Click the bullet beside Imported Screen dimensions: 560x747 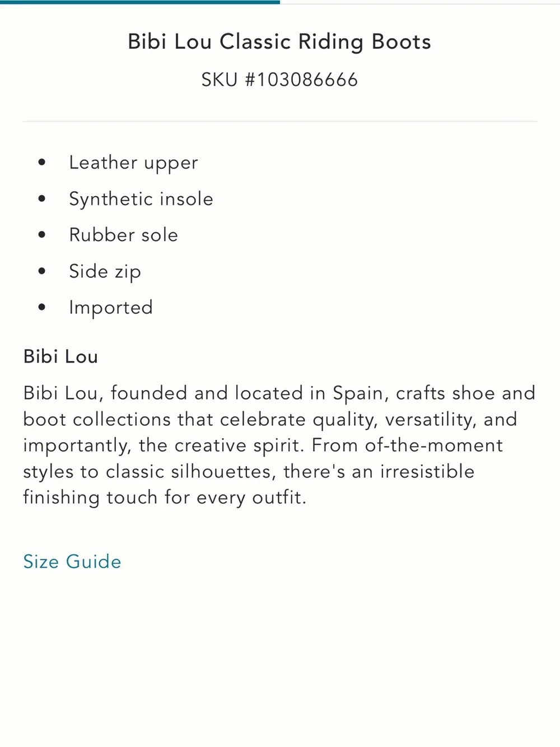tap(42, 307)
